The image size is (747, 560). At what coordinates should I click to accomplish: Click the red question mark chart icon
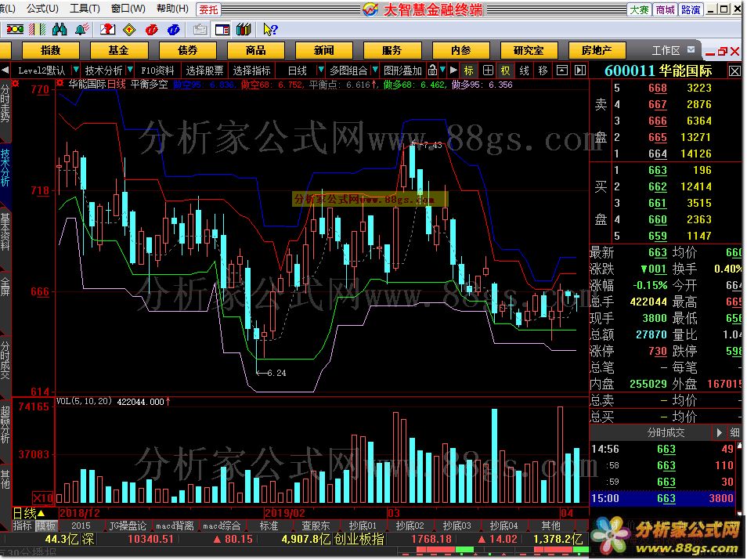click(x=108, y=30)
